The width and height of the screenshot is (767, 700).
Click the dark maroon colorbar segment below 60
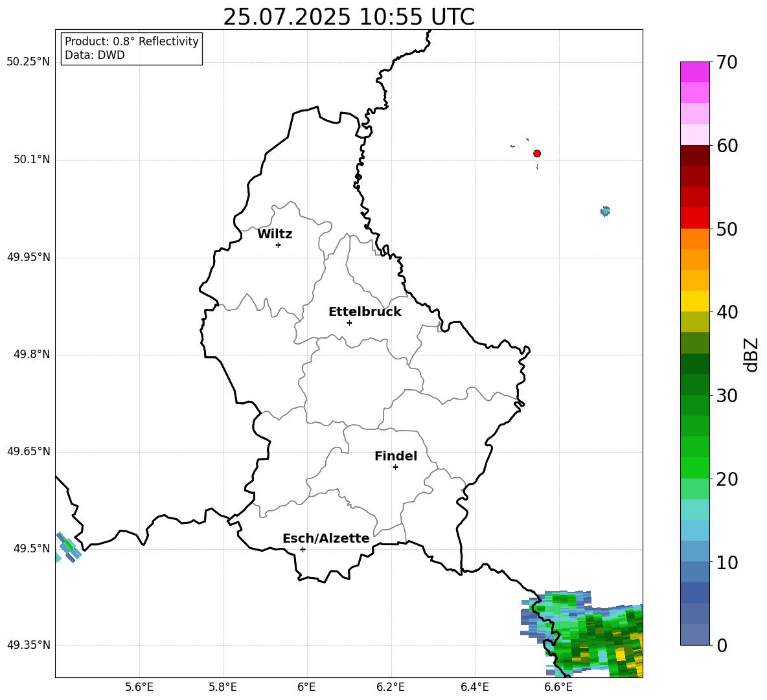coord(694,155)
